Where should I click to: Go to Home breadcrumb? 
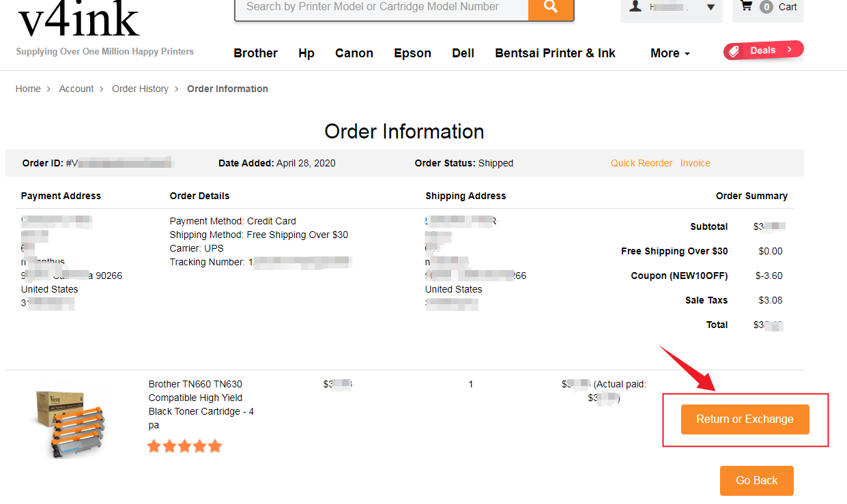coord(28,89)
